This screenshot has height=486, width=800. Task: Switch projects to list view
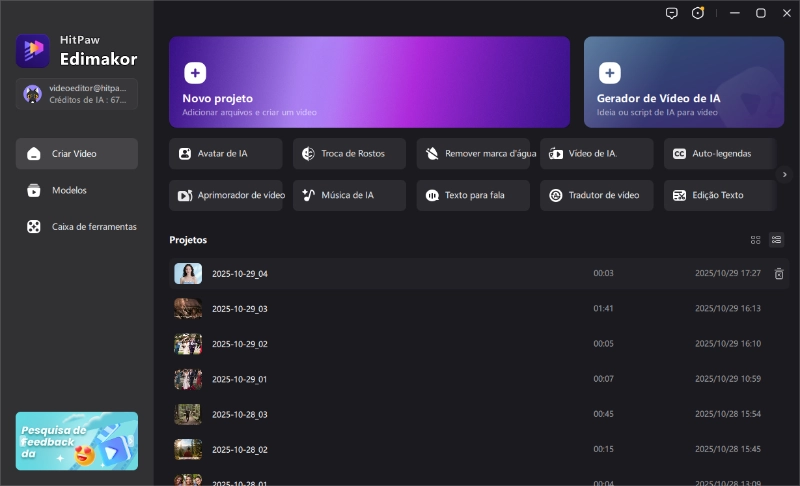777,240
